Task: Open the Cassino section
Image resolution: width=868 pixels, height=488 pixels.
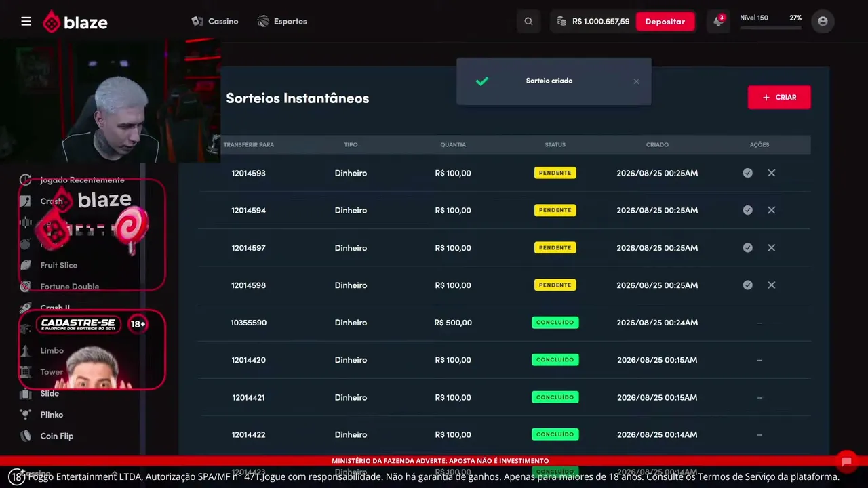Action: click(215, 22)
